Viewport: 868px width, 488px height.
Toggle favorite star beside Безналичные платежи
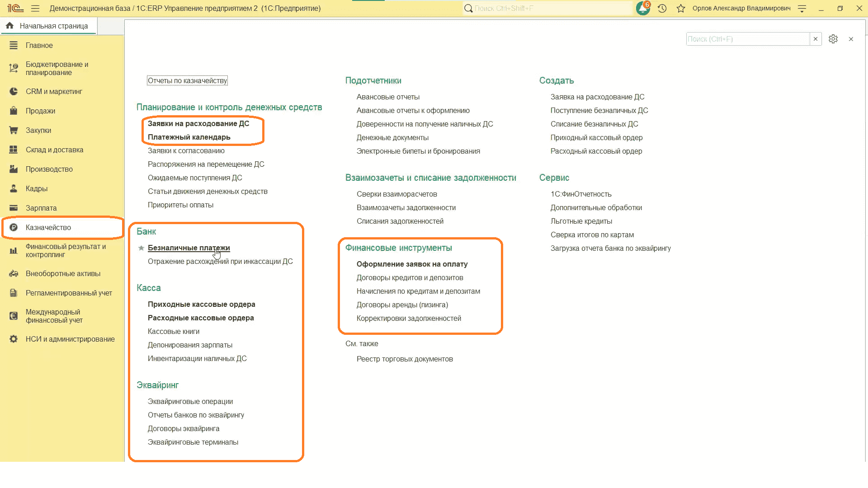coord(141,248)
